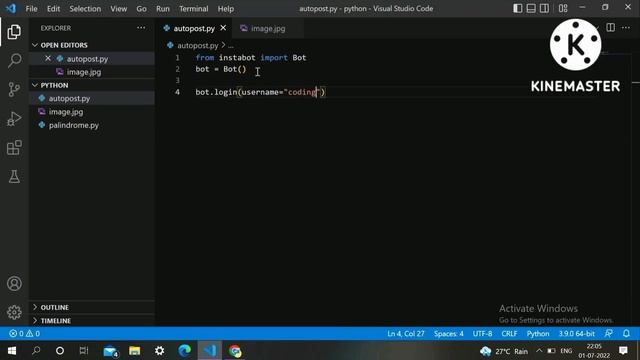Viewport: 640px width, 360px height.
Task: Open the View menu
Action: pos(118,9)
